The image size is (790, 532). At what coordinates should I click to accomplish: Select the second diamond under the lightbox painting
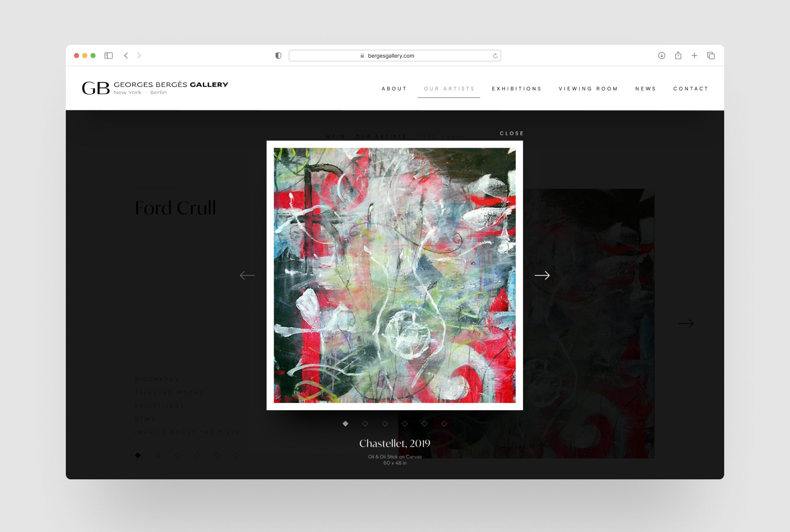(365, 423)
